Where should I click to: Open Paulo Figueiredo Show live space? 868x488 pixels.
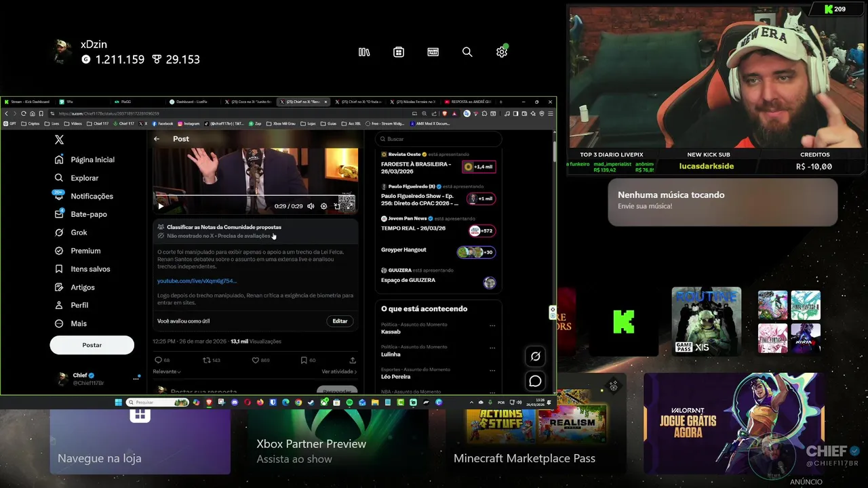[x=438, y=197]
